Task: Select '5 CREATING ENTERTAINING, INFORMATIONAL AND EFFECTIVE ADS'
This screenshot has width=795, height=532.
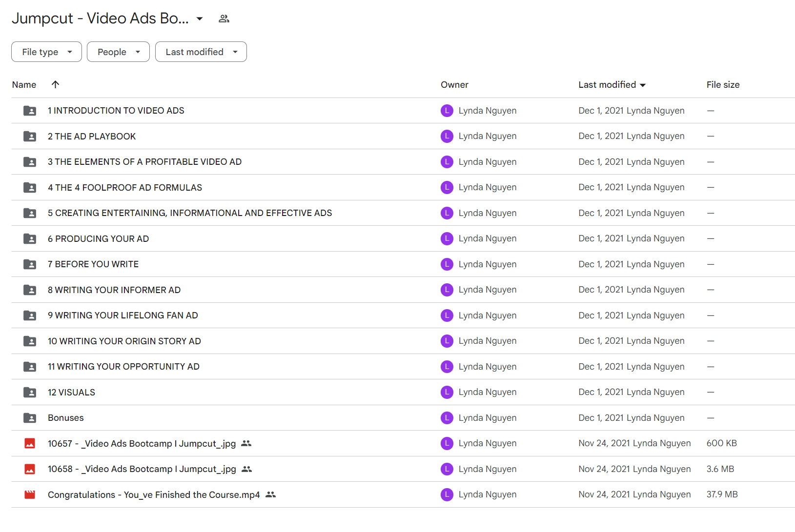Action: (190, 213)
